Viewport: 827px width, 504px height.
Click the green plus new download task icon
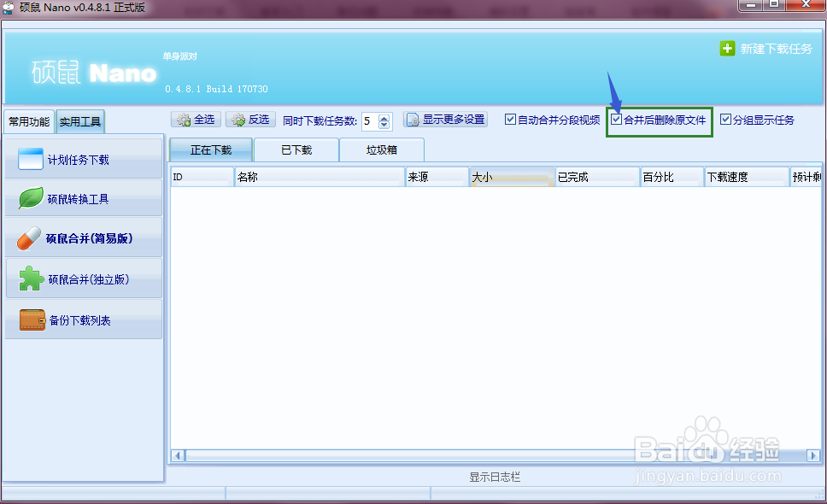pos(727,49)
